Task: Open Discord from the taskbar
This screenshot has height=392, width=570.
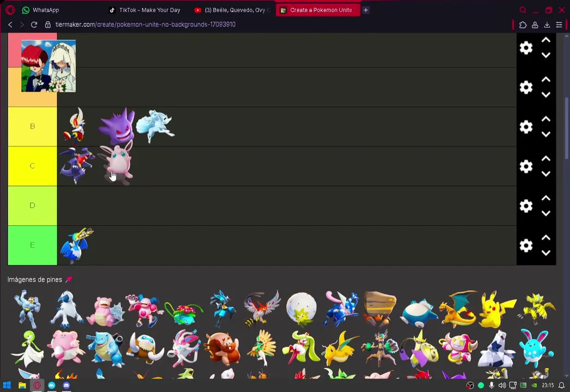Action: (66, 385)
